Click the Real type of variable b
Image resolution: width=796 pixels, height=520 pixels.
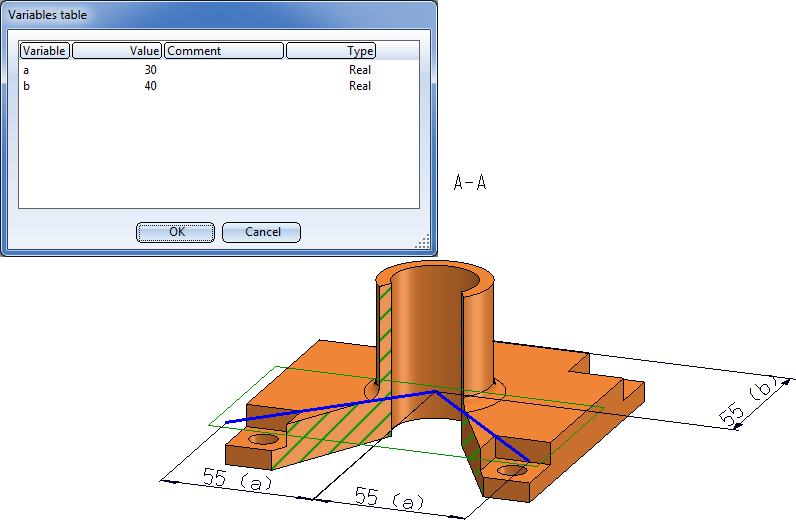(360, 86)
